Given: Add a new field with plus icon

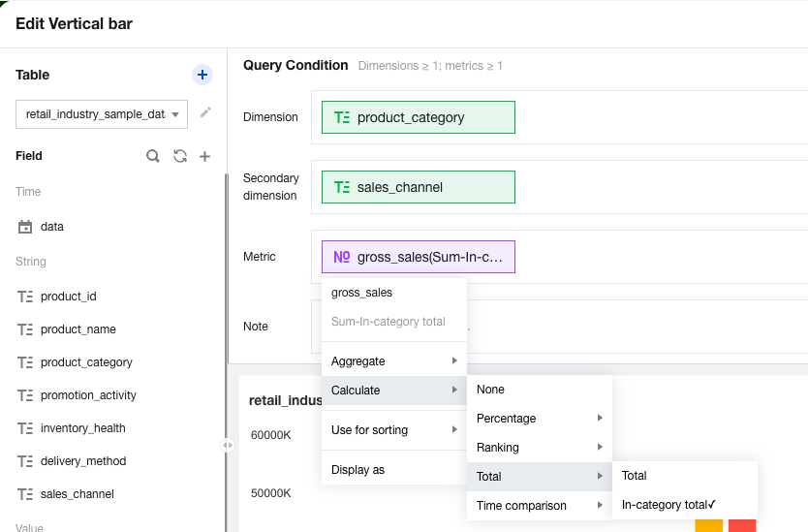Looking at the screenshot, I should click(204, 156).
